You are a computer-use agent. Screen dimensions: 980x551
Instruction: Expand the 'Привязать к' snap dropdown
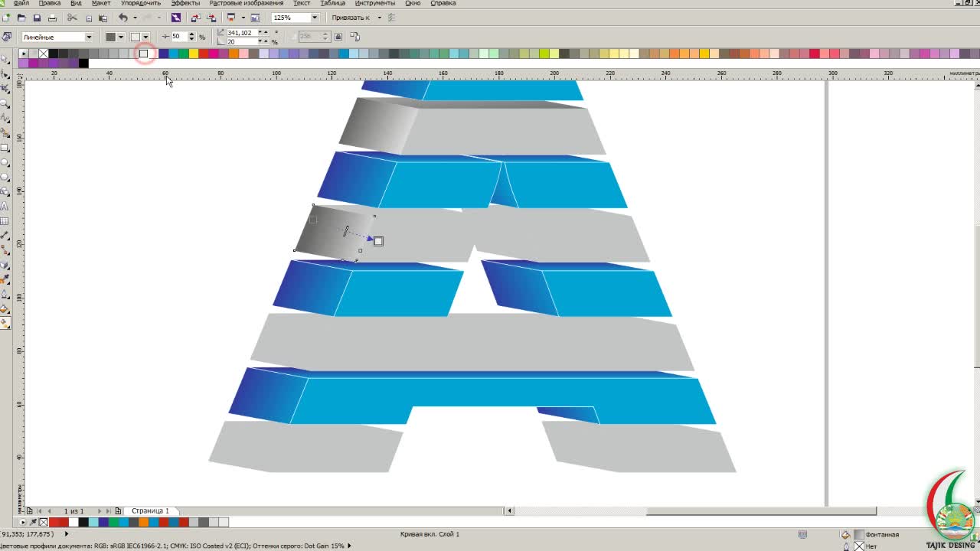[x=379, y=18]
